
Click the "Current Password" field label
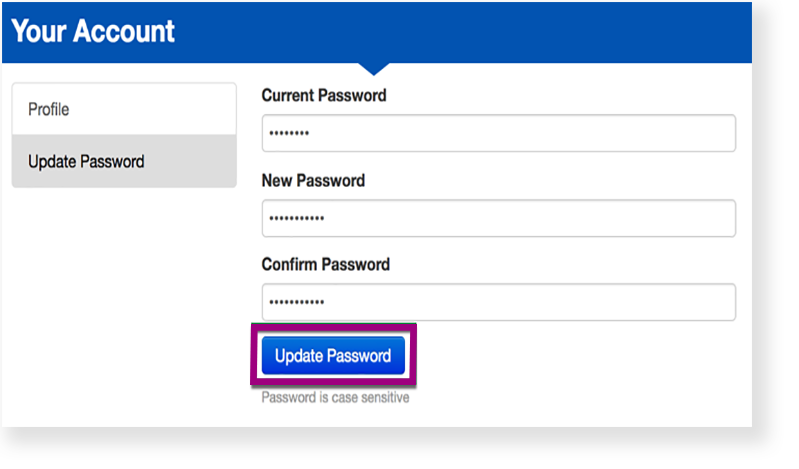pos(324,96)
